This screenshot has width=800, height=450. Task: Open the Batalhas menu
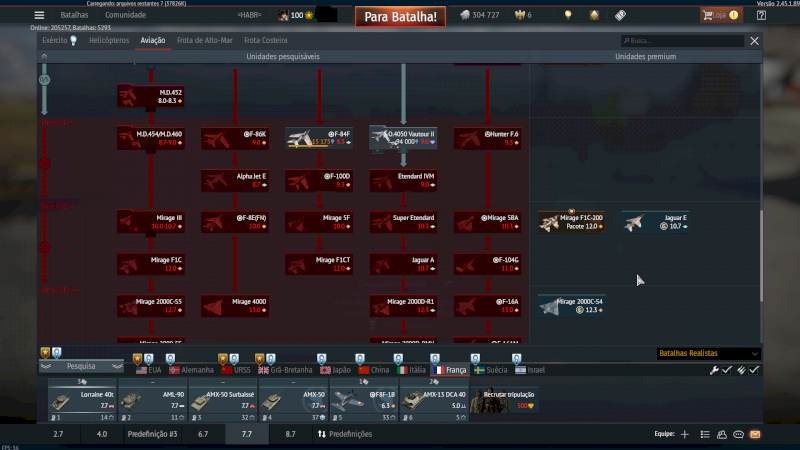(74, 15)
